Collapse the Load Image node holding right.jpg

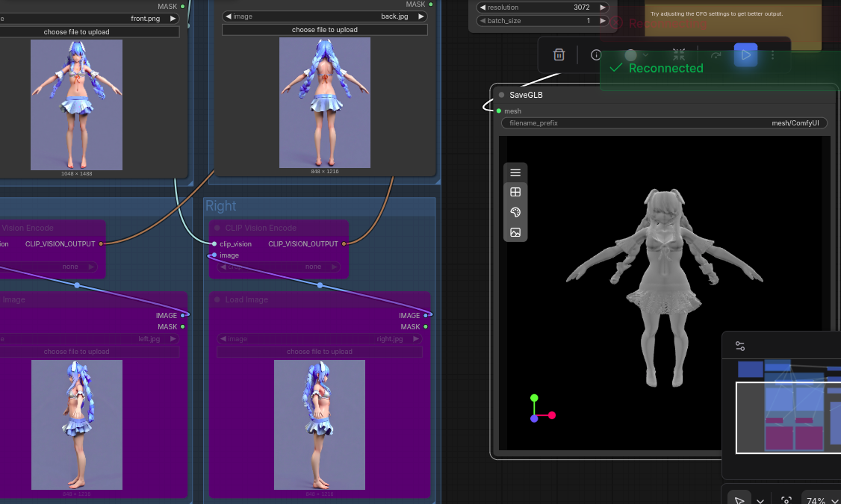[x=217, y=299]
